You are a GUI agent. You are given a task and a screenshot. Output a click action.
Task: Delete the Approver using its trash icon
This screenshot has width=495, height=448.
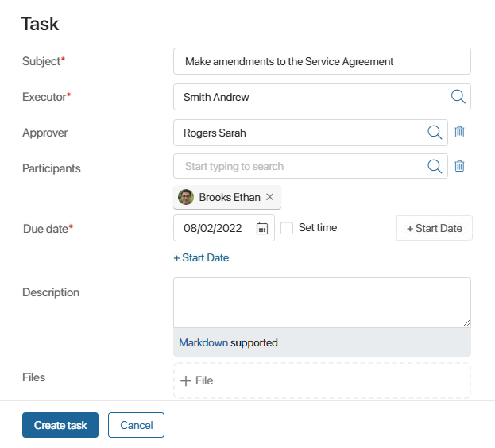tap(459, 132)
